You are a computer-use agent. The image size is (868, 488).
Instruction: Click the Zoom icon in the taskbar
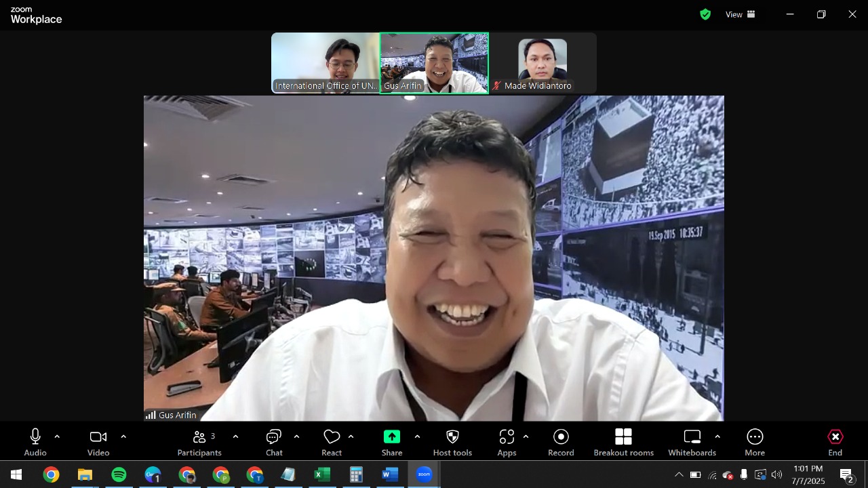424,474
